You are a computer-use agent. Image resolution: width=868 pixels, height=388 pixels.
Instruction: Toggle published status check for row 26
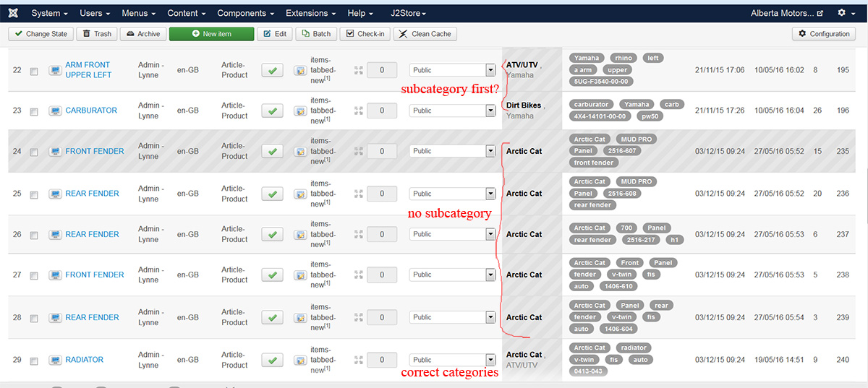pos(272,234)
